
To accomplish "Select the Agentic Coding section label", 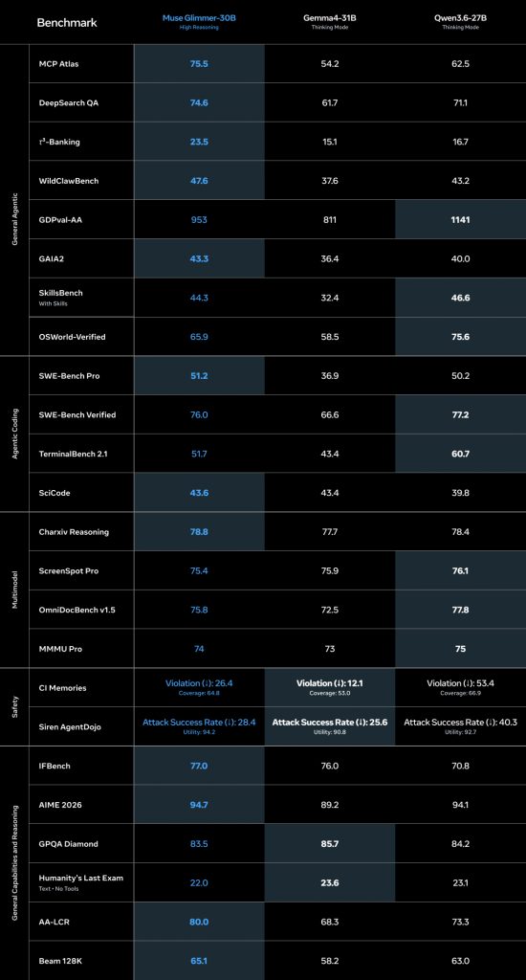I will coord(14,434).
